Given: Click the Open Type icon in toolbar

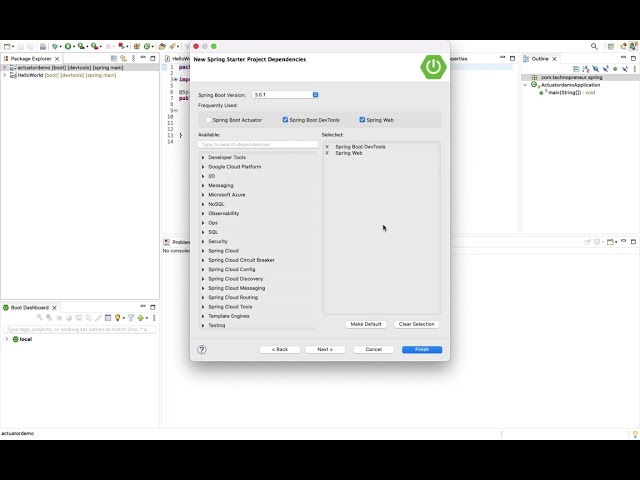Looking at the screenshot, I should point(162,46).
